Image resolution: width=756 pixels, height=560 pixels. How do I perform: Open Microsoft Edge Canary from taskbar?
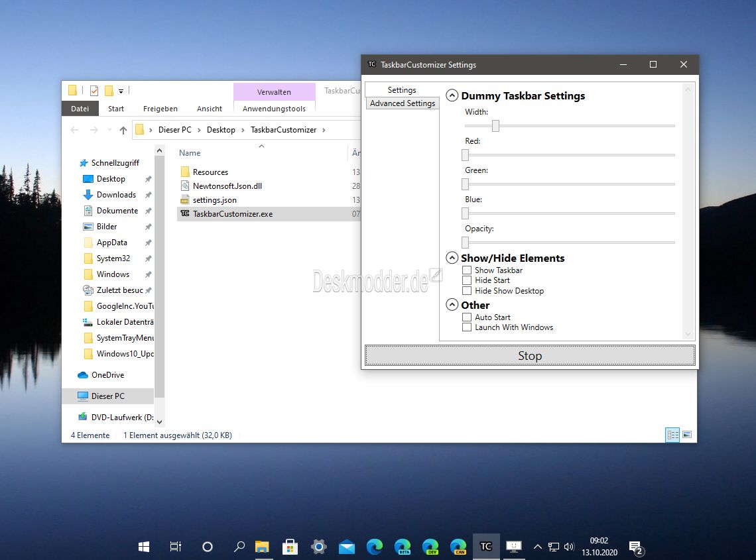pos(458,547)
